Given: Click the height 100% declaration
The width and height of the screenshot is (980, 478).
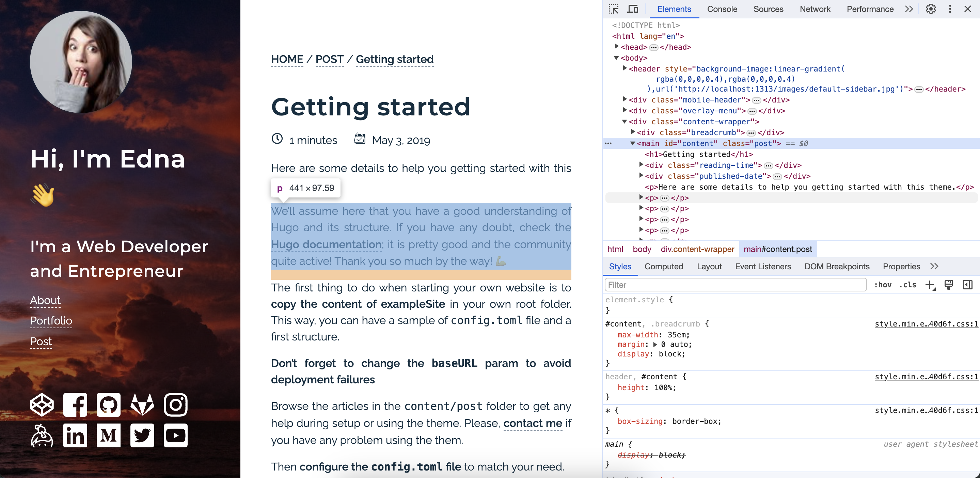Looking at the screenshot, I should coord(647,387).
